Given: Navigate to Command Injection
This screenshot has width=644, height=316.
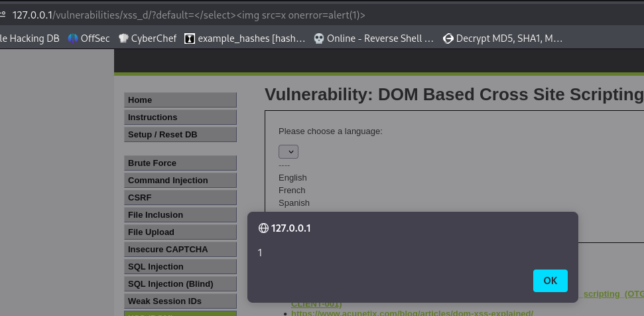Looking at the screenshot, I should pyautogui.click(x=180, y=181).
